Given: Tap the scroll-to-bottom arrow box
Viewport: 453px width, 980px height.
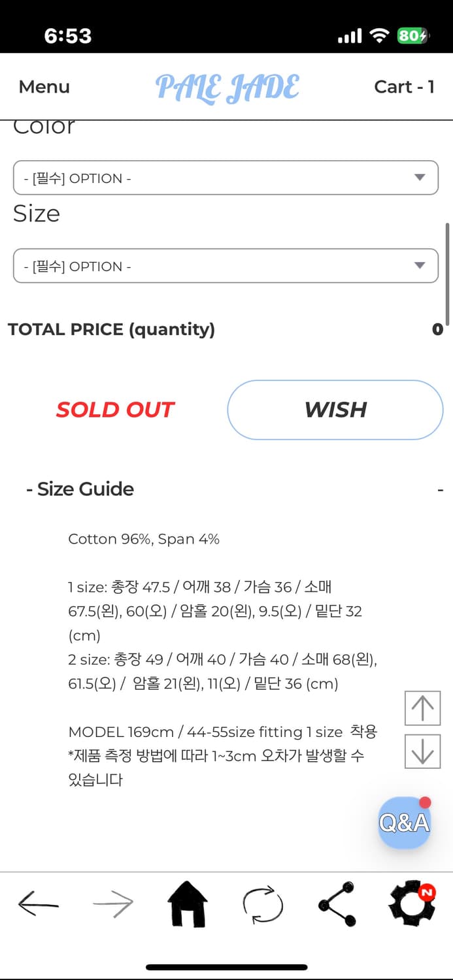Looking at the screenshot, I should 422,751.
